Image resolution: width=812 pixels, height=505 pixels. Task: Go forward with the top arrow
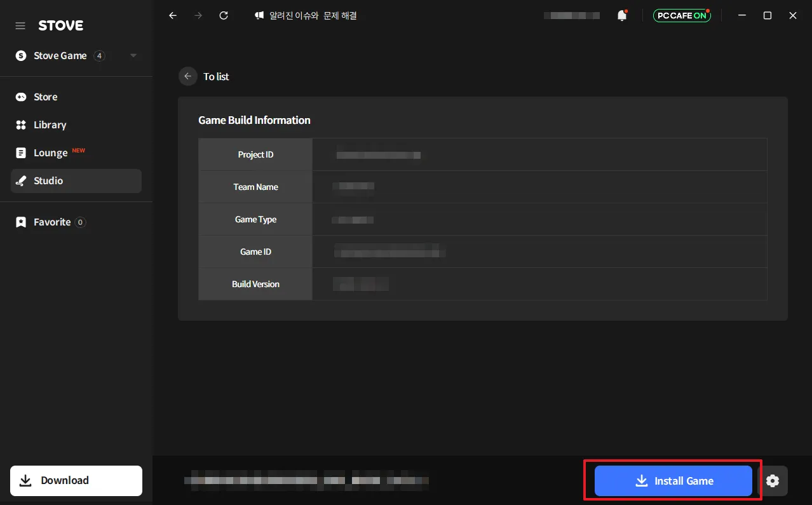click(x=198, y=15)
